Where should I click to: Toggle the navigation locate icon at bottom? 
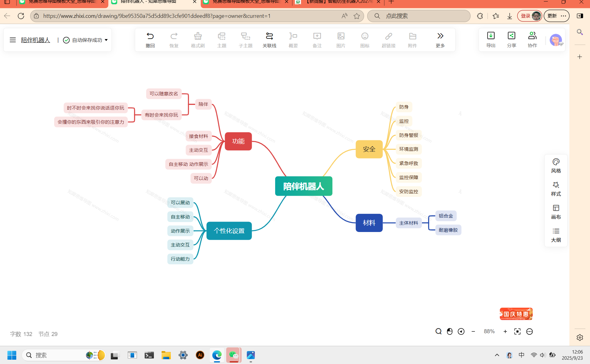click(461, 331)
